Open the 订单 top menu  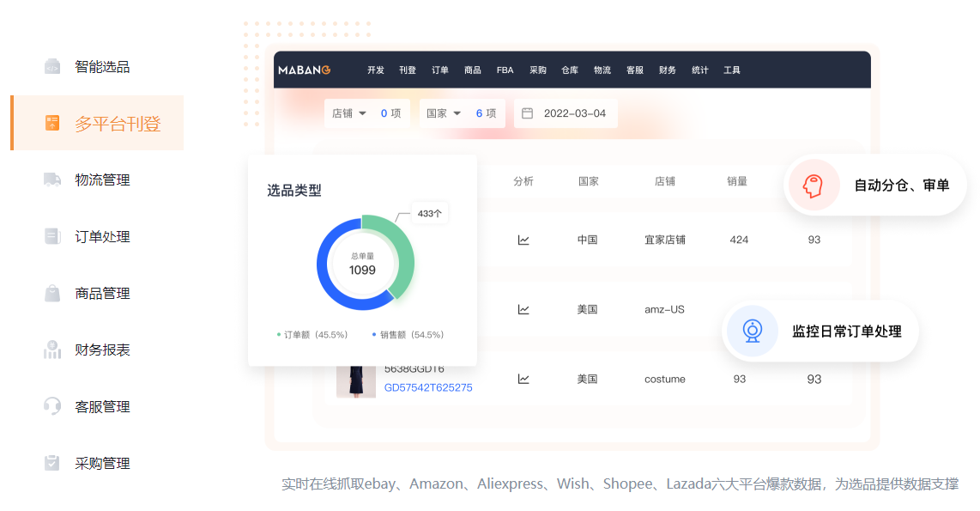(x=440, y=70)
